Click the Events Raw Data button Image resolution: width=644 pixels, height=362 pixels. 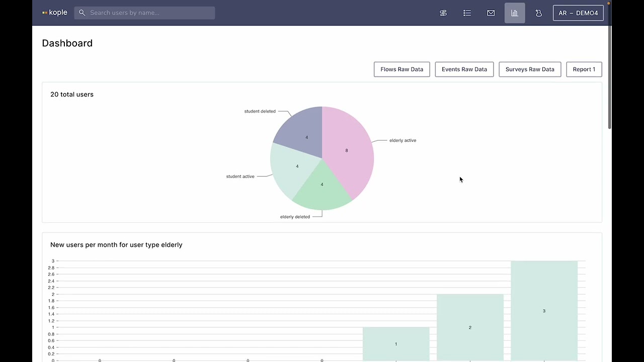pyautogui.click(x=464, y=69)
